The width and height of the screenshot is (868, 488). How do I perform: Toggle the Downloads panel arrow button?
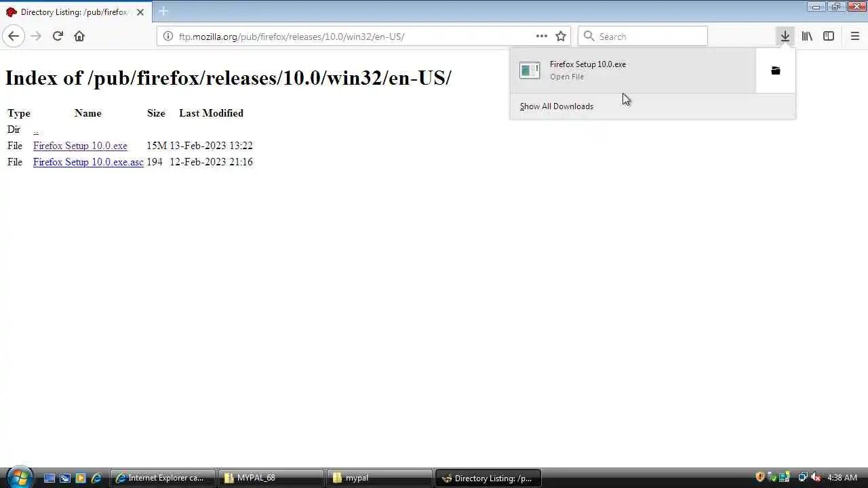(785, 36)
